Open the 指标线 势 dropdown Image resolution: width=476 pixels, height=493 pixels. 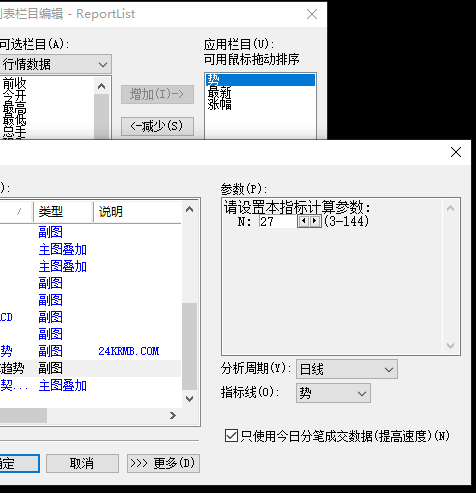[x=333, y=393]
